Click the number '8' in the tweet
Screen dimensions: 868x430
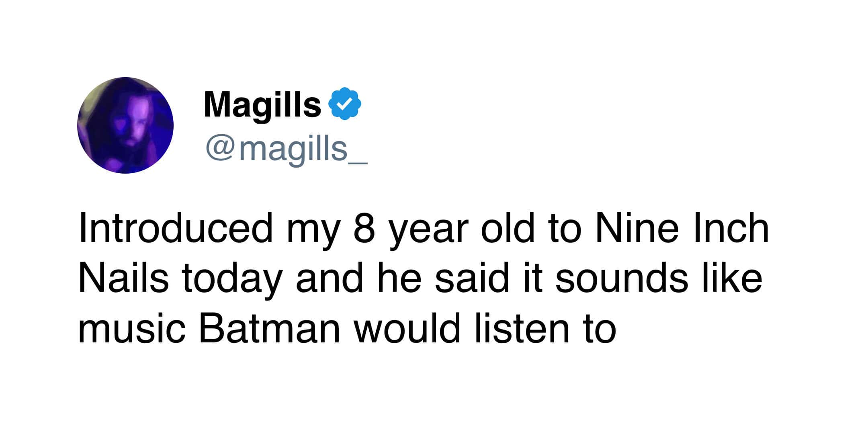coord(364,228)
